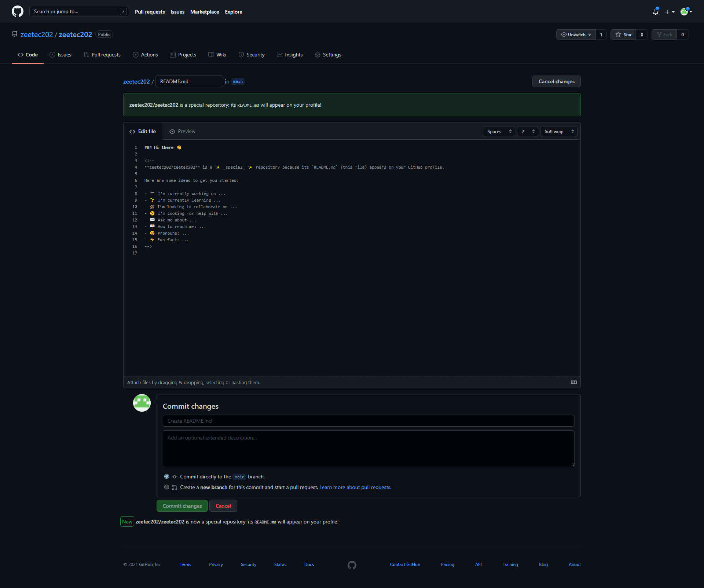Open your profile avatar menu

(x=685, y=11)
